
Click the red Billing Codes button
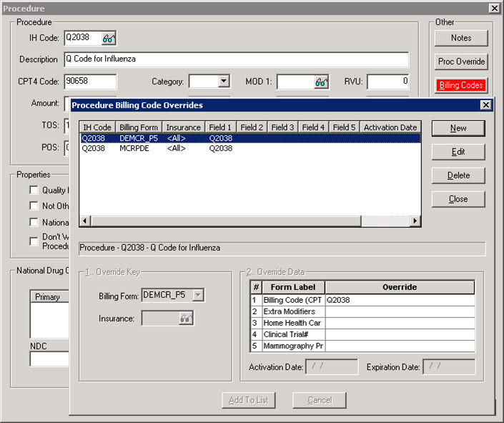coord(461,85)
